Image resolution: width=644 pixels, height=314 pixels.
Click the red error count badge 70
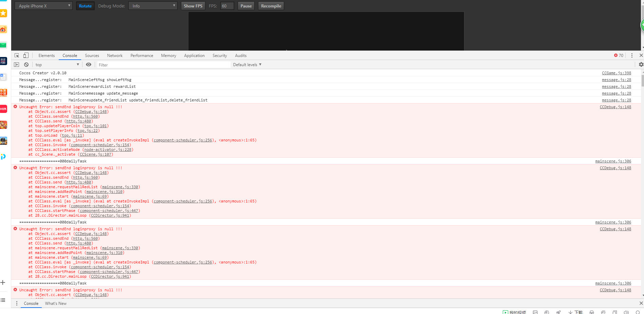click(x=619, y=56)
